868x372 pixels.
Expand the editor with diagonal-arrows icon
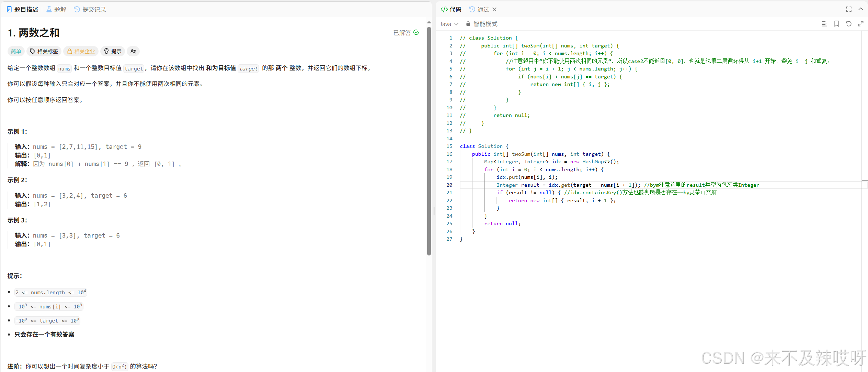click(x=861, y=24)
